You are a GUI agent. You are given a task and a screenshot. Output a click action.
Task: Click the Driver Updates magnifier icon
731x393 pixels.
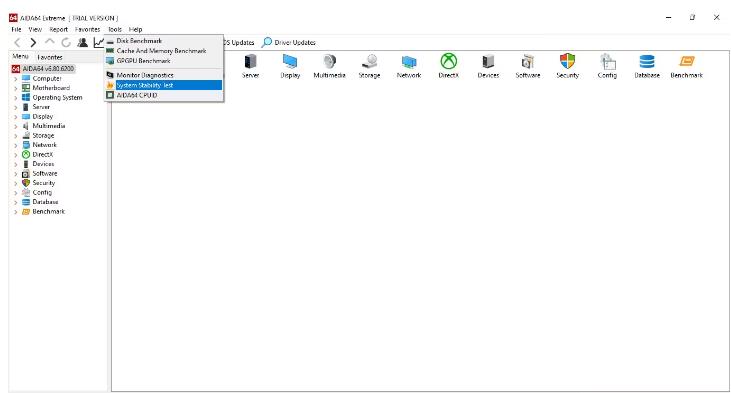click(x=267, y=42)
